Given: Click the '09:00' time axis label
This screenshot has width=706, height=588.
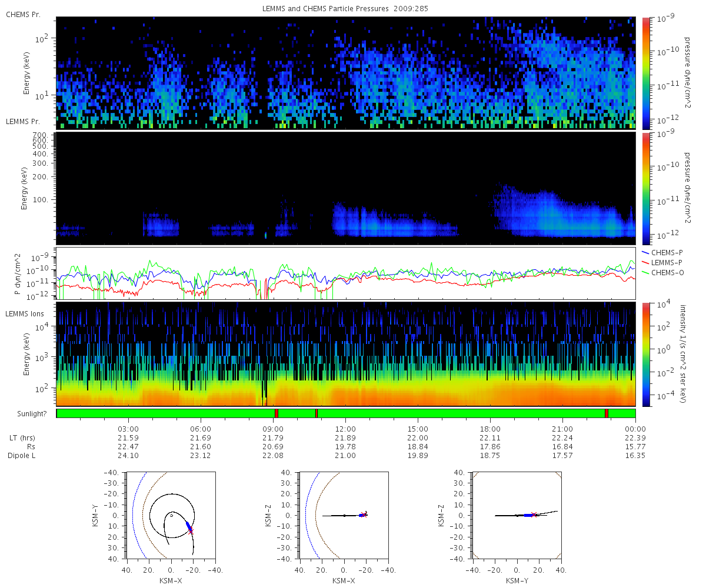Looking at the screenshot, I should pos(273,429).
